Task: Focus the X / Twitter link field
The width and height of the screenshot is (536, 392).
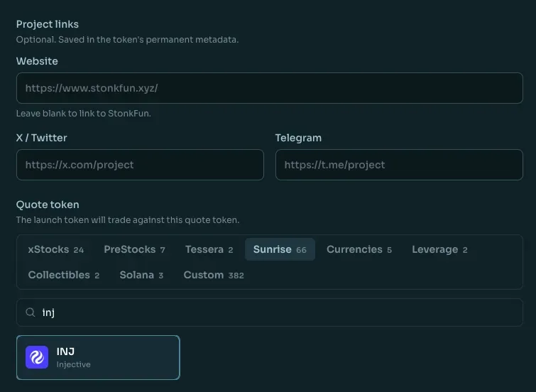Action: coord(140,165)
